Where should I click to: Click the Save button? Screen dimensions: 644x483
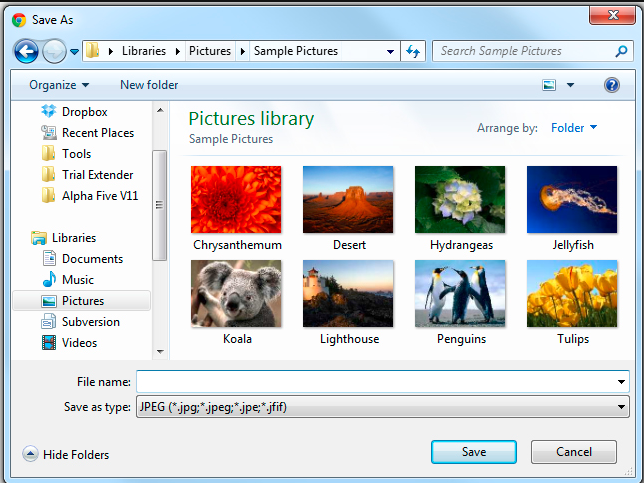point(474,452)
